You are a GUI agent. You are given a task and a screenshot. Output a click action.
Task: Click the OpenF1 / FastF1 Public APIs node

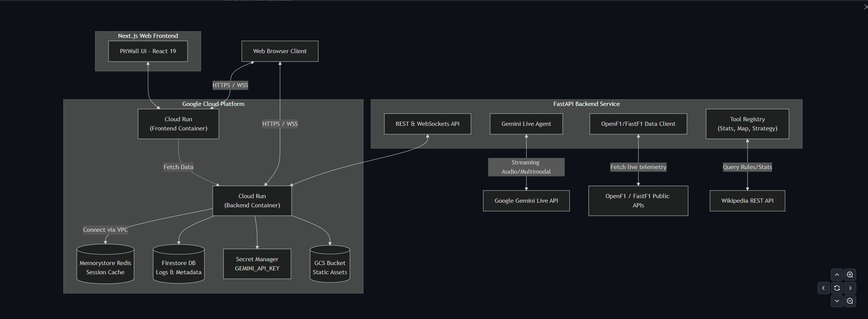pyautogui.click(x=638, y=201)
